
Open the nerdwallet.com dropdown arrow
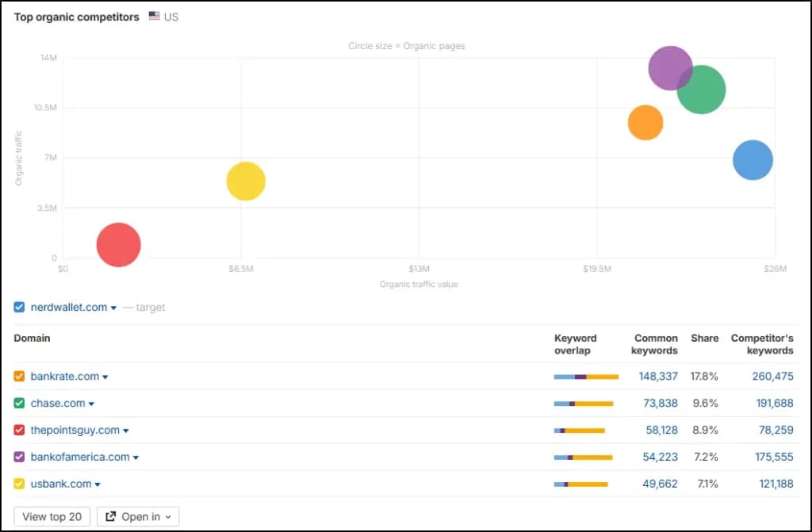point(113,308)
